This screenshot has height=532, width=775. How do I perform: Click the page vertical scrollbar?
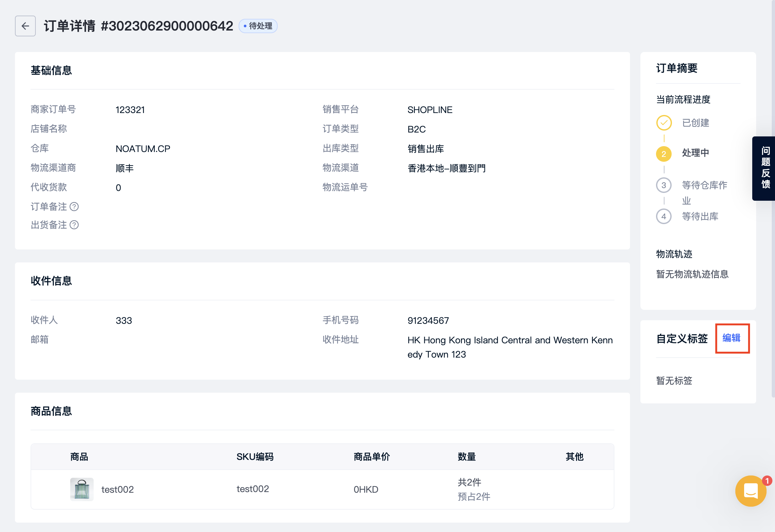click(x=773, y=199)
